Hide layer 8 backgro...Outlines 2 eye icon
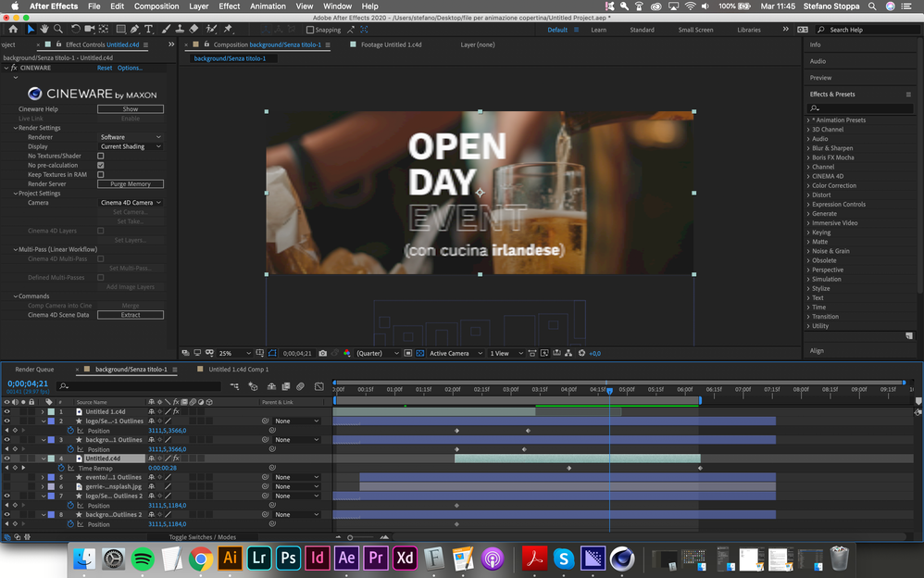This screenshot has width=924, height=578. pos(7,514)
